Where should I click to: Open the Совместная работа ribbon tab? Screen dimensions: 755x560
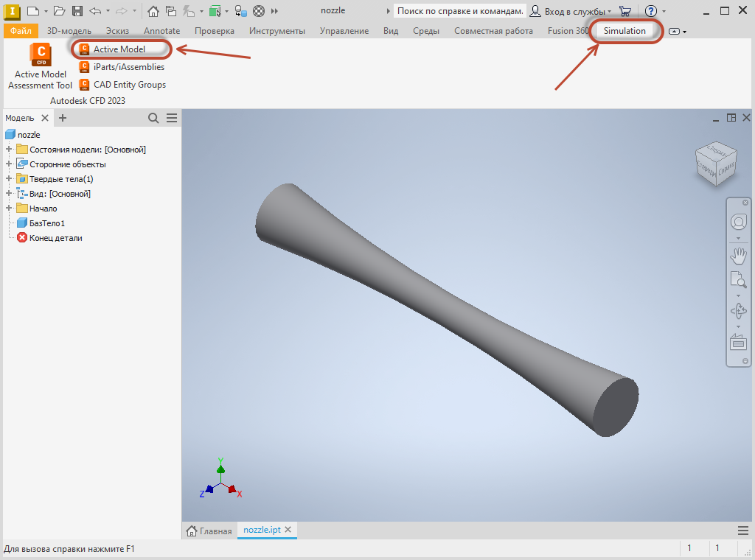coord(493,31)
